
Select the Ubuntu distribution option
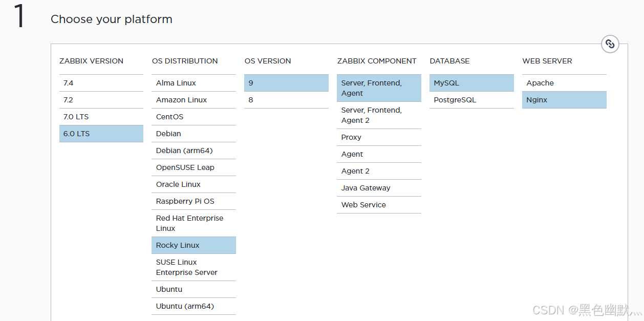(194, 289)
